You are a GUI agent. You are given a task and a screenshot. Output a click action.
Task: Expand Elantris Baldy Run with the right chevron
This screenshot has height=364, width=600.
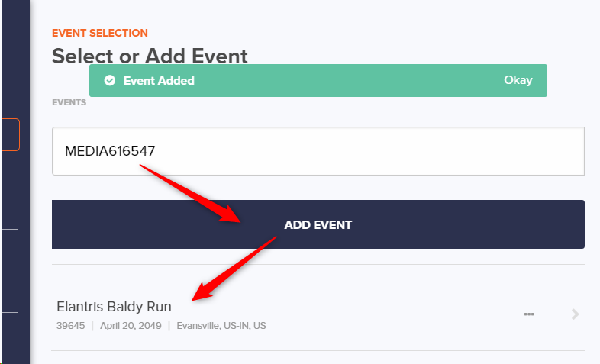coord(576,314)
